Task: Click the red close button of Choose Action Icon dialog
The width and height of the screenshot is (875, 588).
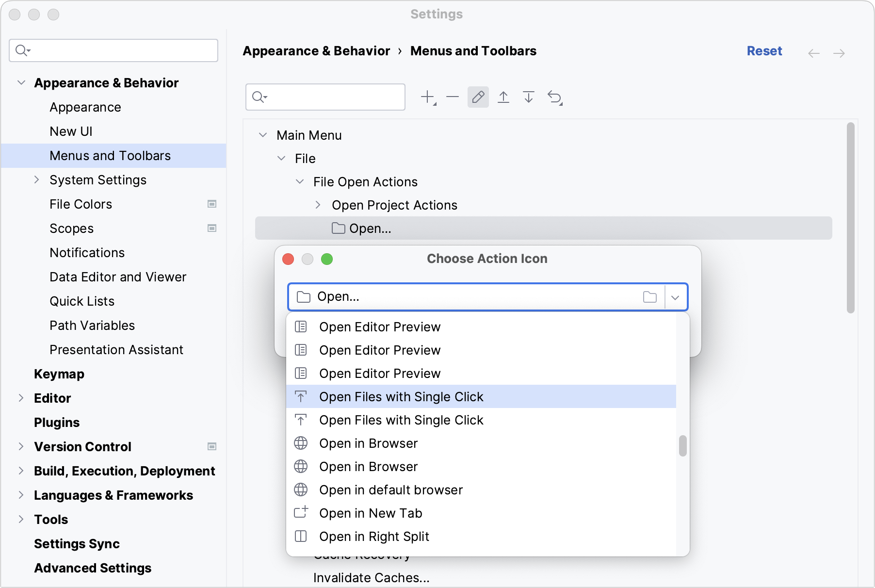Action: point(288,259)
